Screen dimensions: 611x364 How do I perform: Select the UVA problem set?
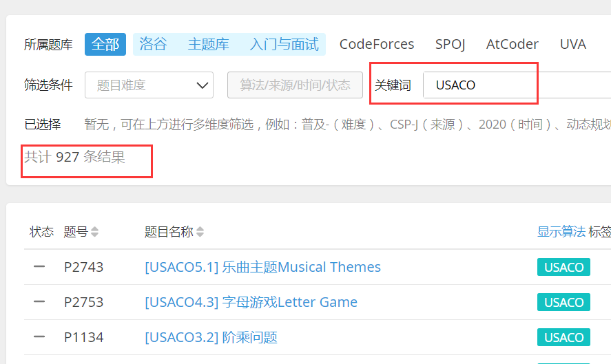pyautogui.click(x=573, y=44)
